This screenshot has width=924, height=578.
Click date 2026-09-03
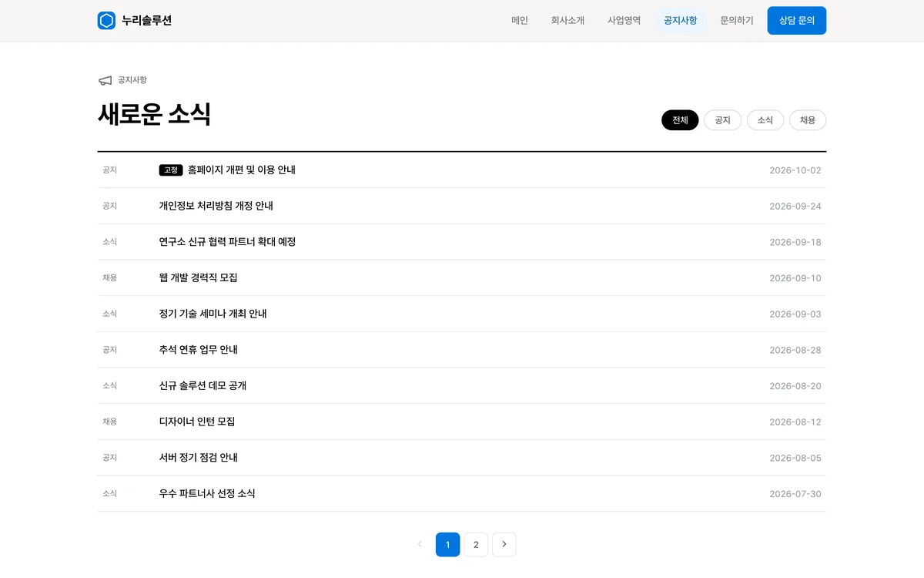(795, 314)
